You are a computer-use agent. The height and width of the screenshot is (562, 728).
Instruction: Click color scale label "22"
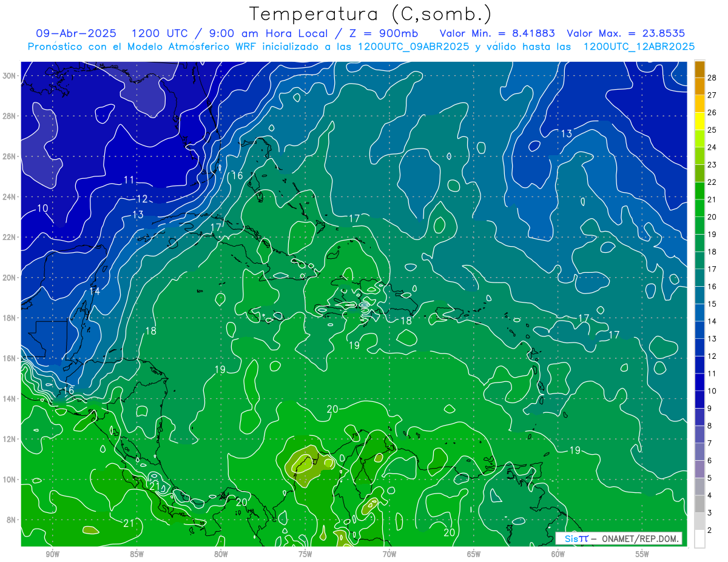(712, 182)
